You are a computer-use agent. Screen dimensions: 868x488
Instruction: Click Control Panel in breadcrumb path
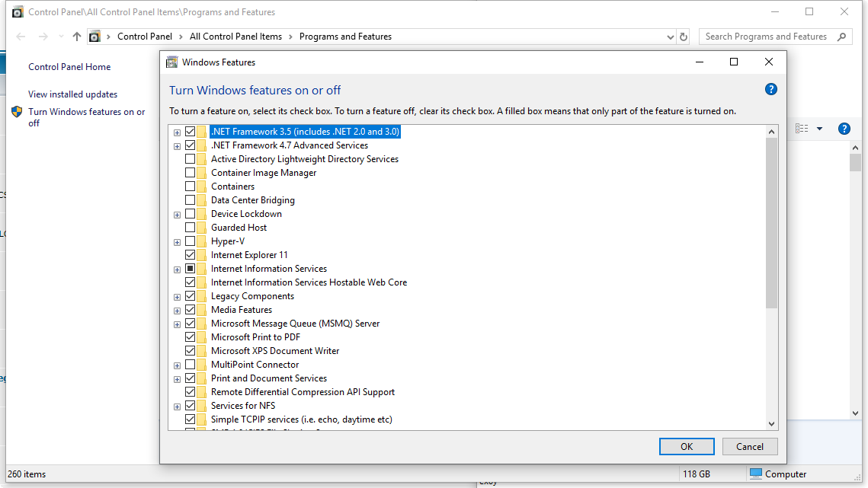tap(145, 37)
